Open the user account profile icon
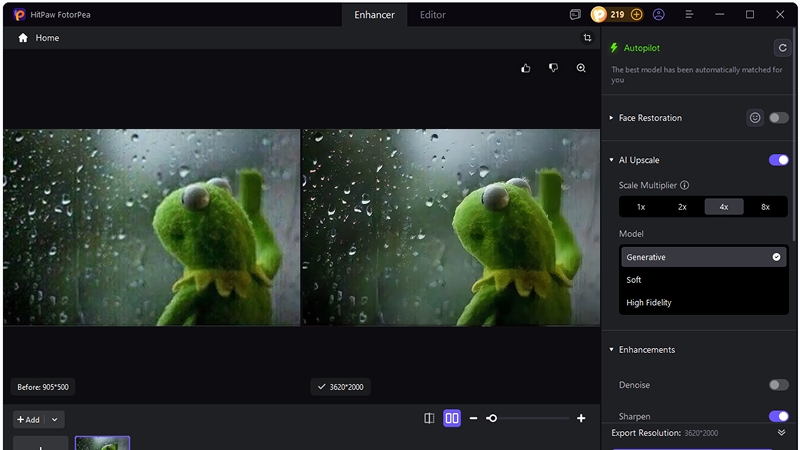This screenshot has height=450, width=800. pyautogui.click(x=659, y=15)
